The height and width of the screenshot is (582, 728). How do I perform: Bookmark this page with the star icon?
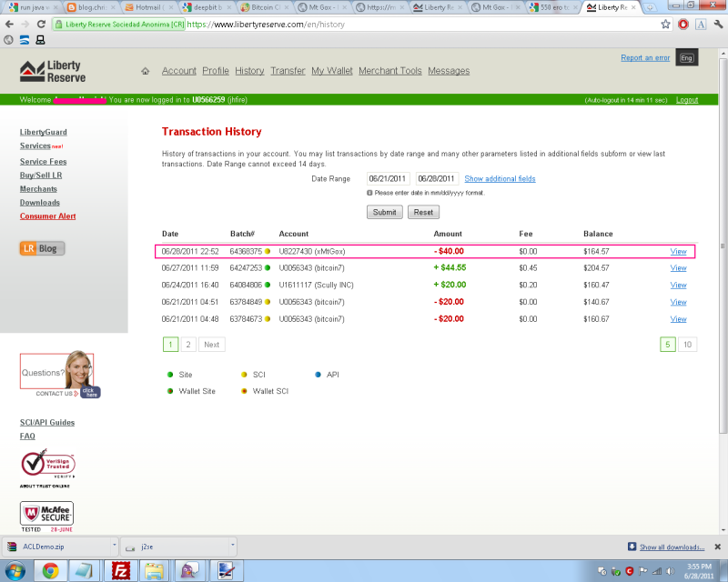tap(666, 25)
